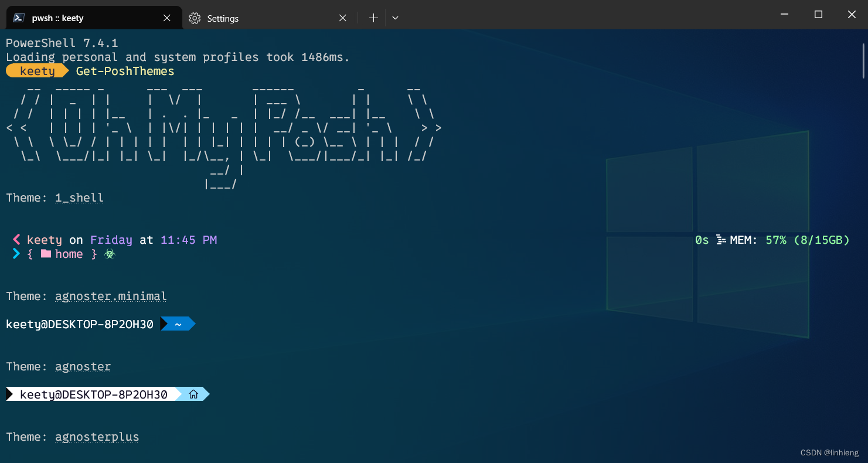Open a new tab with plus button
The height and width of the screenshot is (463, 868).
pos(373,18)
